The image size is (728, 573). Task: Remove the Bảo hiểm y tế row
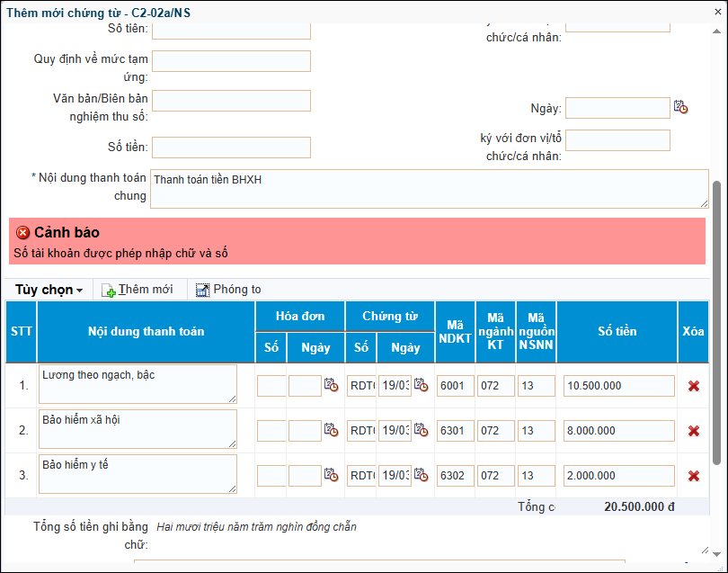(x=693, y=476)
